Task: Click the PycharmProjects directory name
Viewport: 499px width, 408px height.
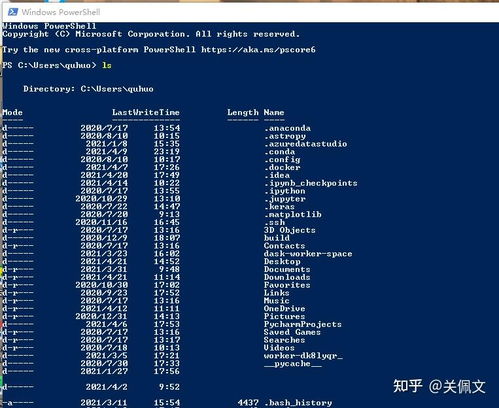Action: tap(303, 324)
